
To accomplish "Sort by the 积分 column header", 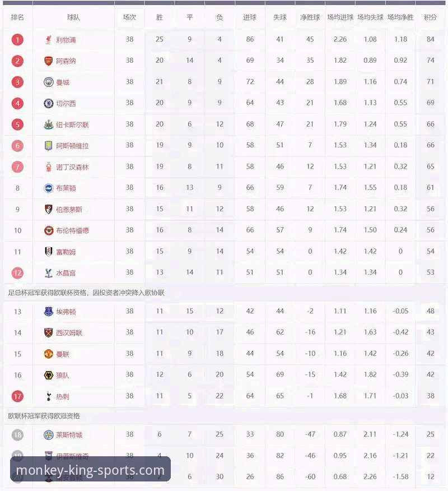I will pyautogui.click(x=430, y=17).
